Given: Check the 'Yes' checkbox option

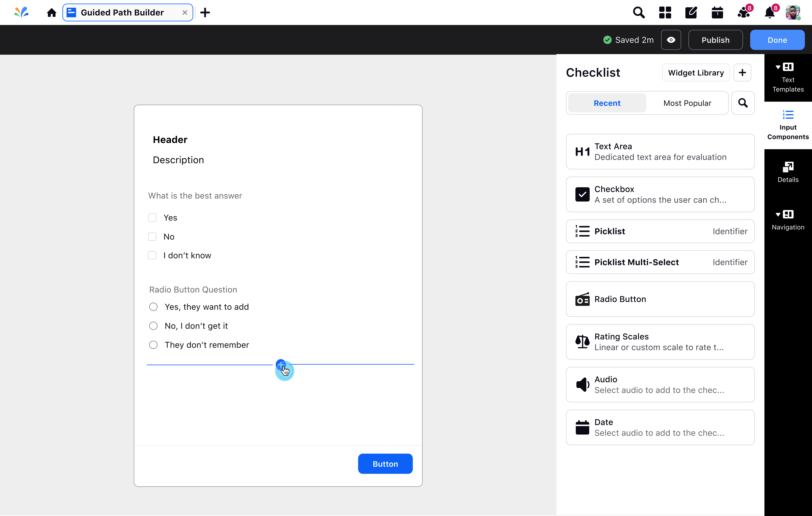Looking at the screenshot, I should coord(152,218).
